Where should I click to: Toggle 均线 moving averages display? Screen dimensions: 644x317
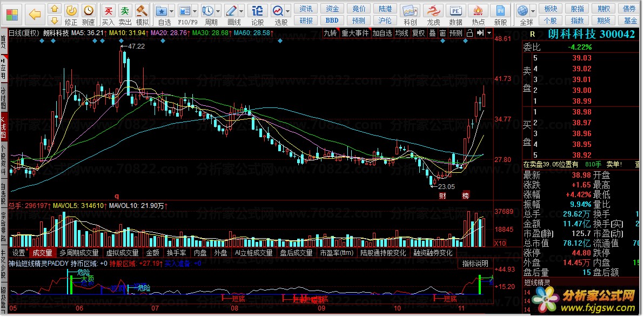coord(402,33)
